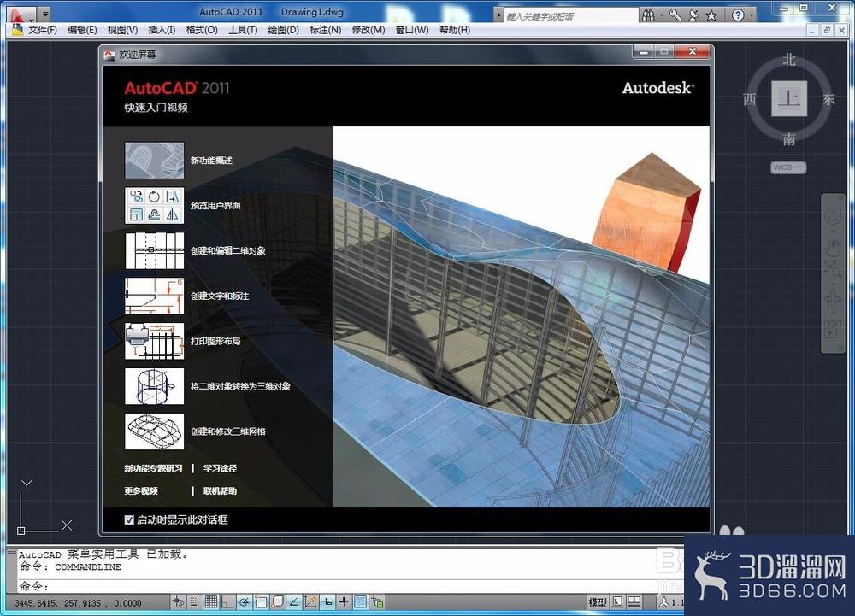
Task: Open the 窗口(W) menu
Action: [412, 30]
